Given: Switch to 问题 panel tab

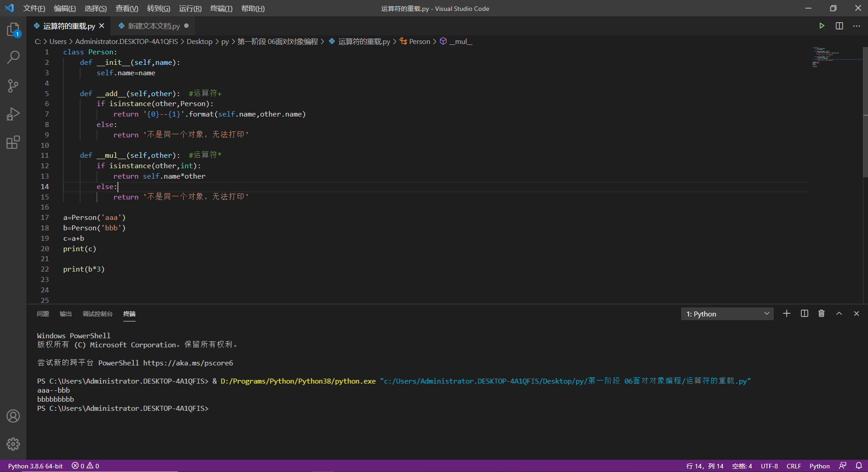Looking at the screenshot, I should 43,314.
